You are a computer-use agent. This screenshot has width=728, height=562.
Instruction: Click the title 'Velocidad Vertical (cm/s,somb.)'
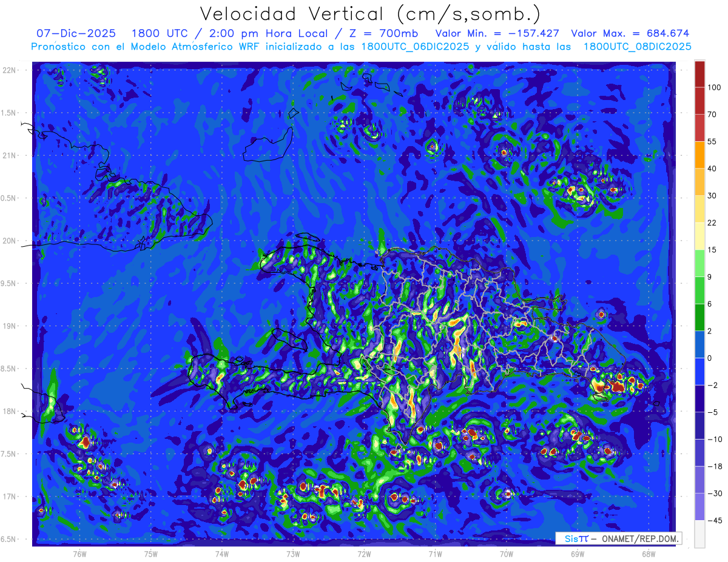(x=369, y=14)
